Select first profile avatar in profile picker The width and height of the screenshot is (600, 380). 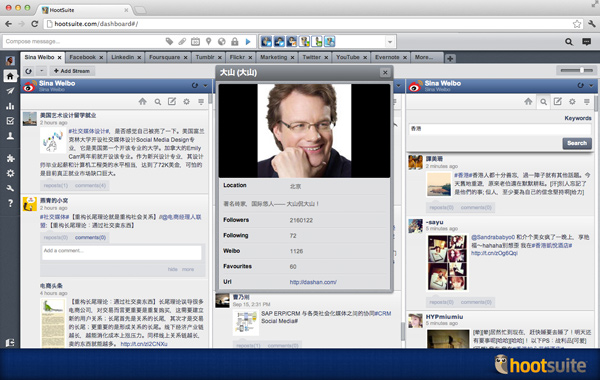click(266, 41)
